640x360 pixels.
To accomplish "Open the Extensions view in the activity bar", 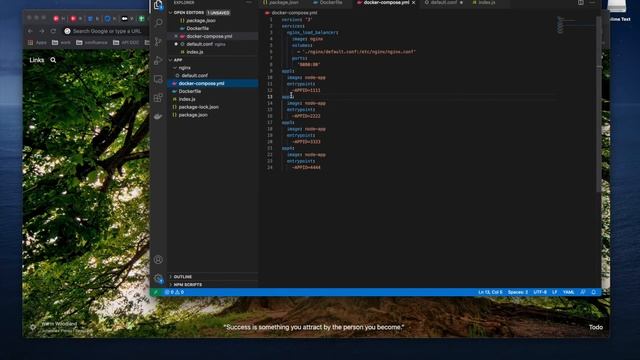I will 158,98.
